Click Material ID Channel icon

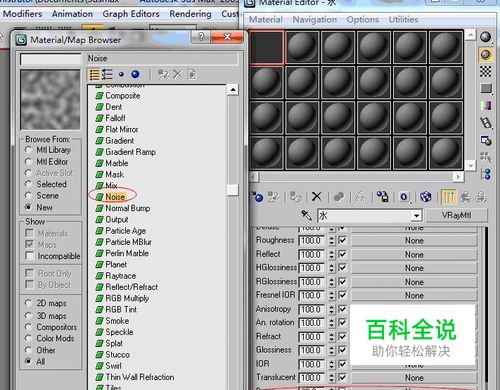click(x=404, y=197)
